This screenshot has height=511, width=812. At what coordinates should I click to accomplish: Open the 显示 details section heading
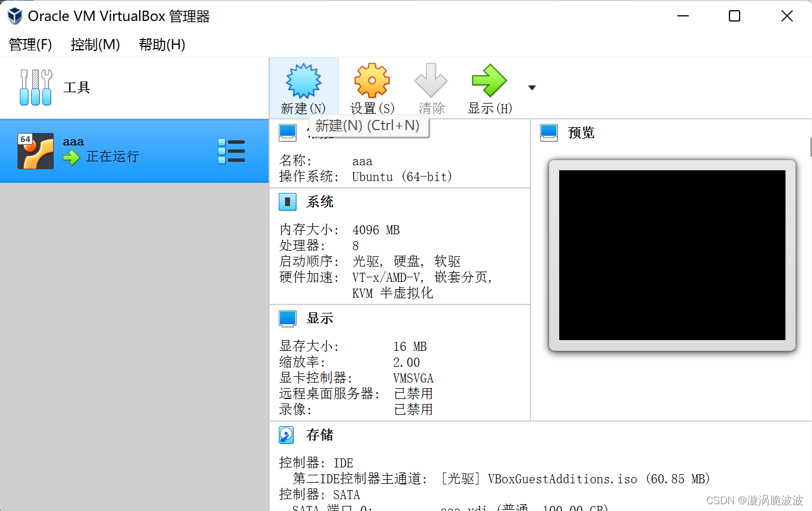point(320,319)
